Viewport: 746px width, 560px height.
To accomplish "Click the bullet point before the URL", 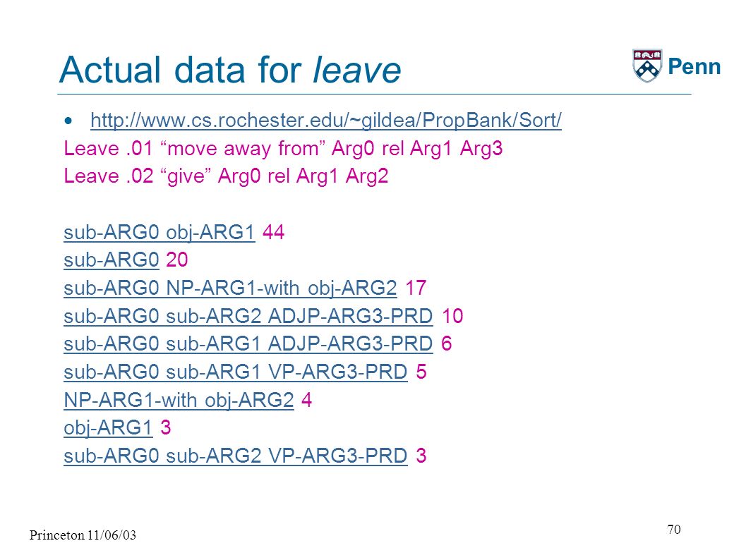I will [69, 121].
